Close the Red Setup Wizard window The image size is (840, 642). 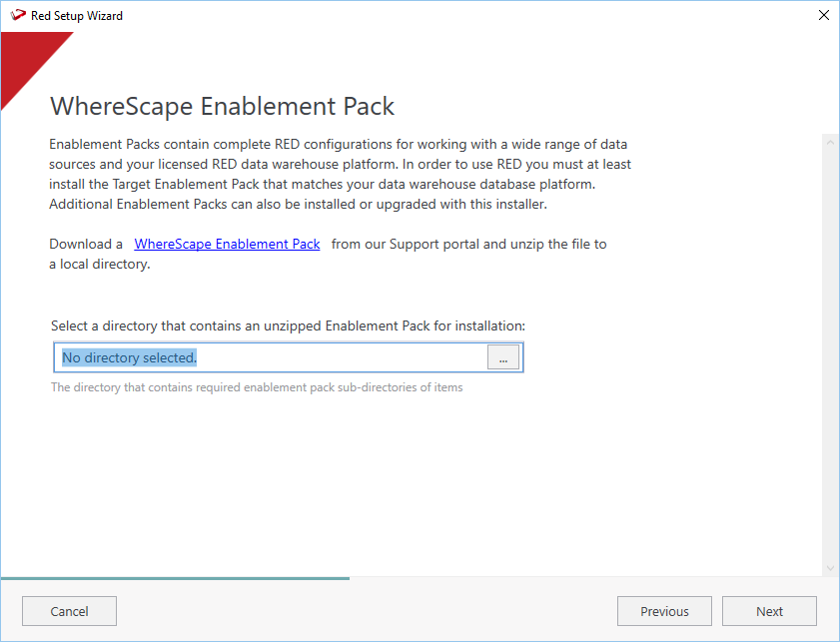(823, 15)
